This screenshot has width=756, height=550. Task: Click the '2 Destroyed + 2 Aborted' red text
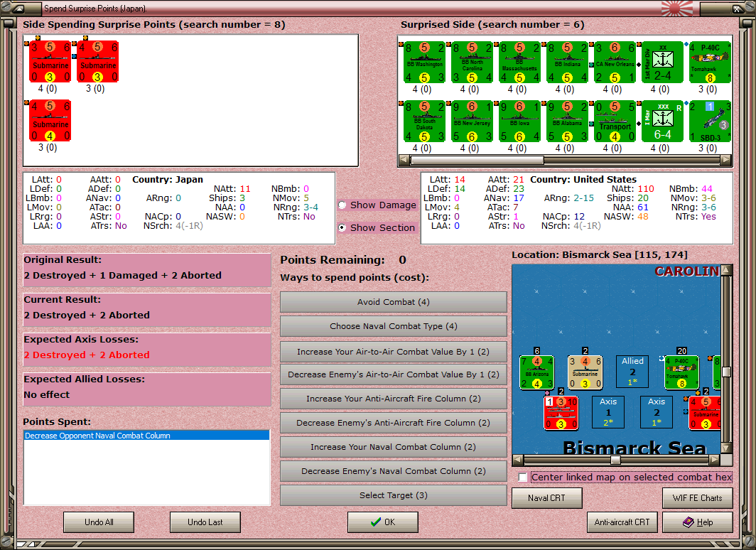pos(87,355)
